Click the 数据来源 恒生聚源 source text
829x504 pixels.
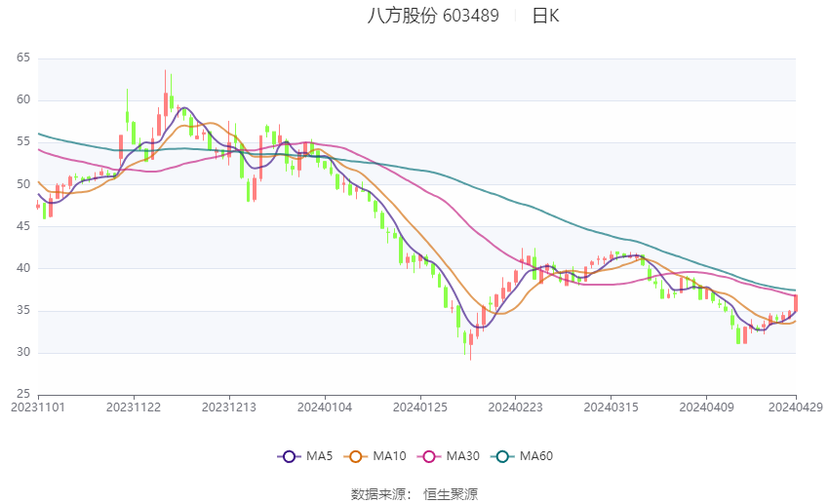click(x=414, y=494)
